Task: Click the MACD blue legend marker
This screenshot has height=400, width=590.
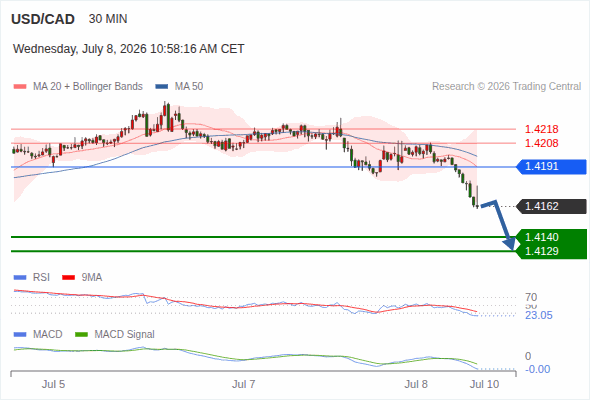Action: tap(20, 335)
